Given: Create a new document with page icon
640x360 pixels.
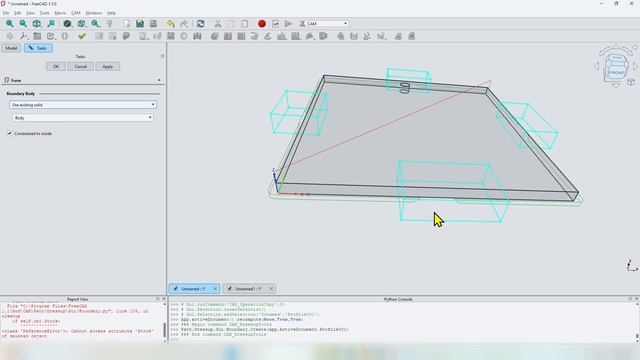Looking at the screenshot, I should 127,24.
